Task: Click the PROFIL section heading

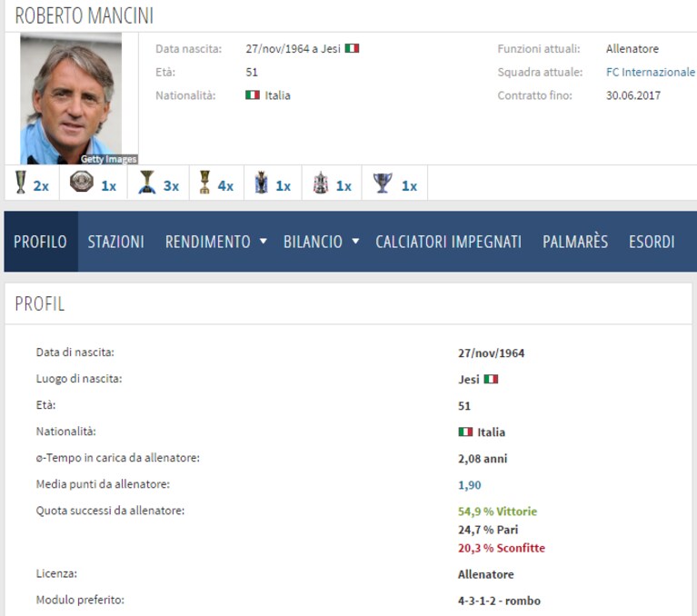Action: coord(40,304)
